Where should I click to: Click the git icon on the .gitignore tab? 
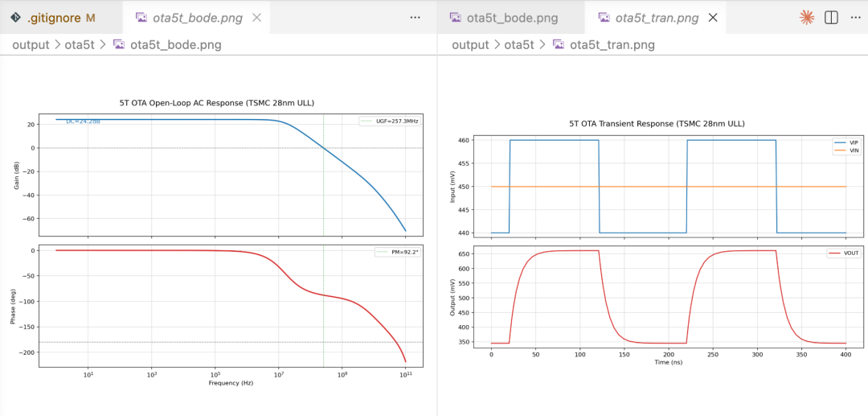point(14,17)
